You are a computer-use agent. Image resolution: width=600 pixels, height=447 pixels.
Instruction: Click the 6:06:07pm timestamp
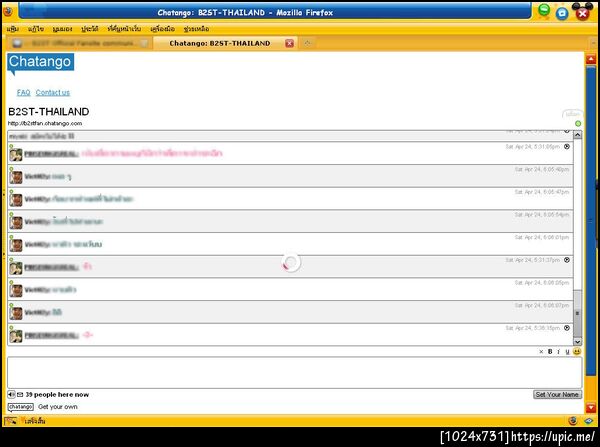point(541,305)
